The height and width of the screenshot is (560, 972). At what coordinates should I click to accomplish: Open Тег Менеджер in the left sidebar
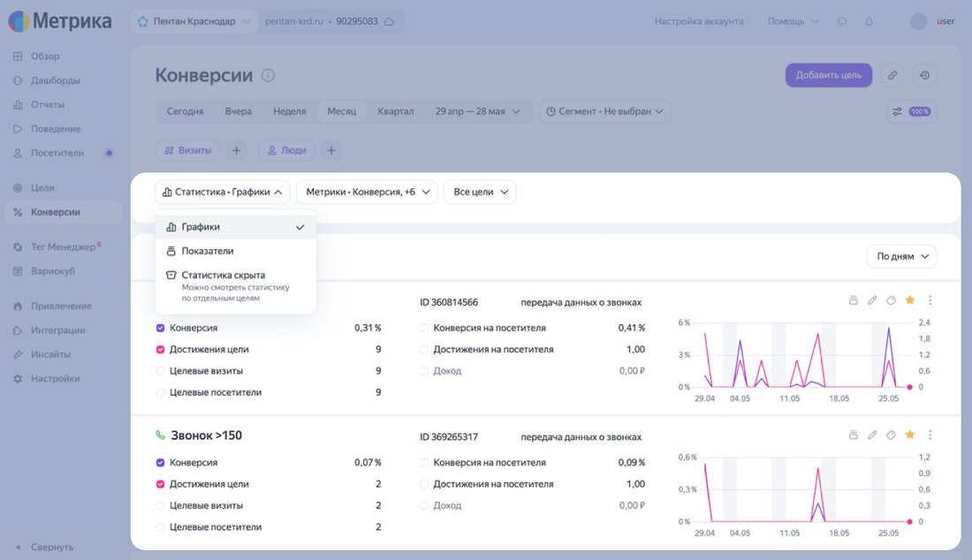pos(64,247)
